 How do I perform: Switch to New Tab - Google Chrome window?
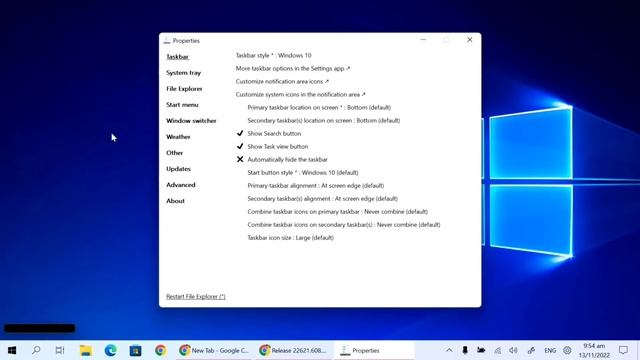pos(215,350)
